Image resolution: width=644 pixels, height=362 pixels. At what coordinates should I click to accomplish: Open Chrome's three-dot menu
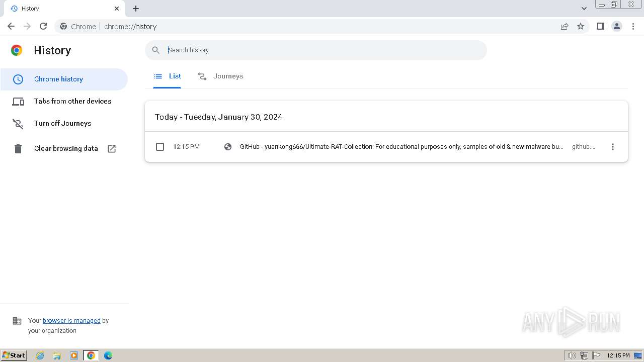point(633,26)
